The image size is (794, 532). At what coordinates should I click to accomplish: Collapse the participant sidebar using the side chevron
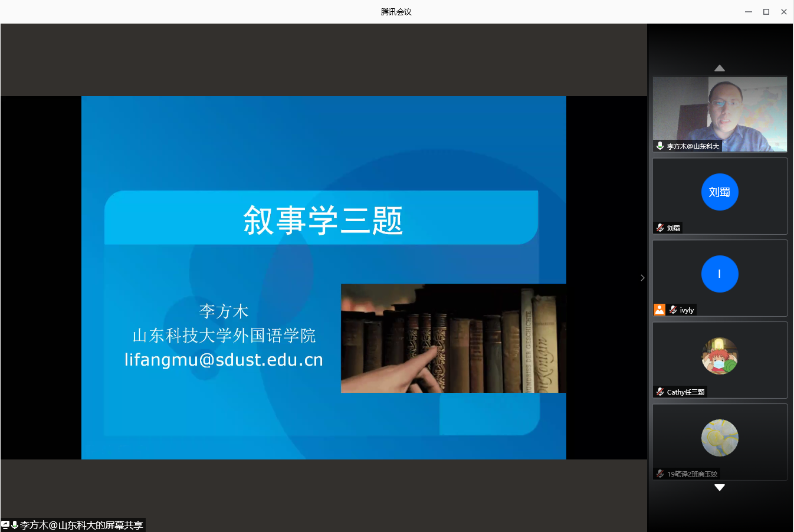[x=642, y=278]
